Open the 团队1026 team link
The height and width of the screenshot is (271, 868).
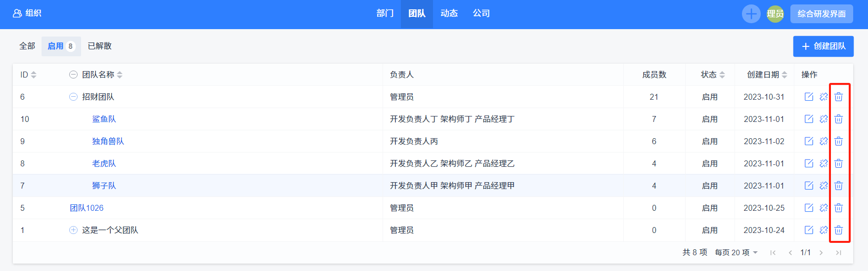point(87,208)
